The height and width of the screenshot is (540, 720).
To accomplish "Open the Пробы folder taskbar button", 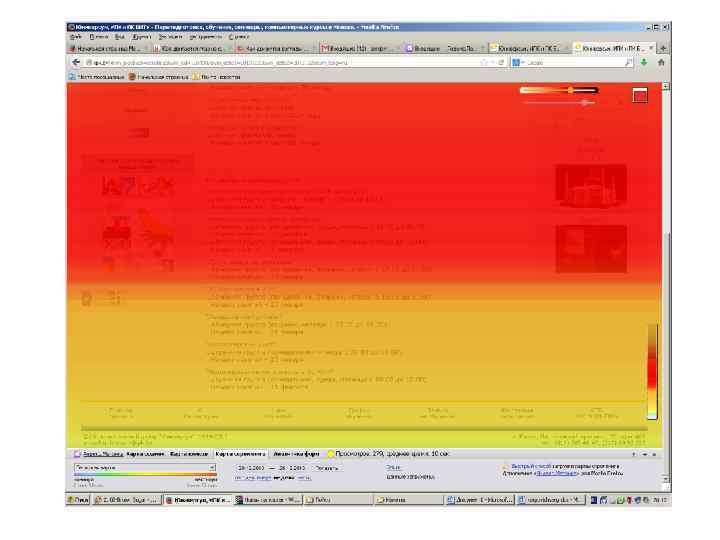I will tap(338, 500).
